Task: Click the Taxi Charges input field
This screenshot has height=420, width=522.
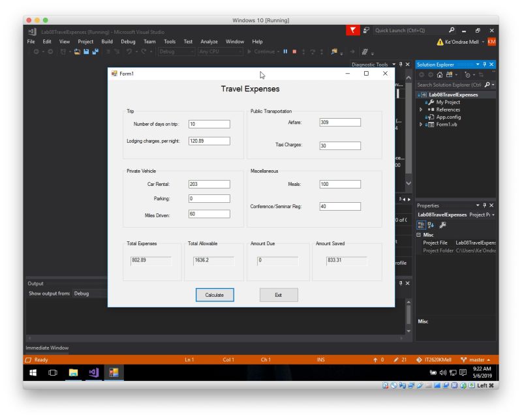Action: click(340, 145)
